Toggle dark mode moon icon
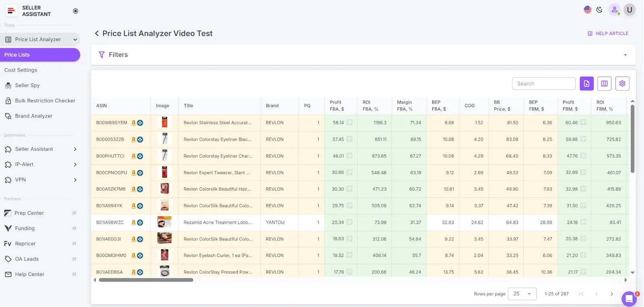 pos(599,10)
